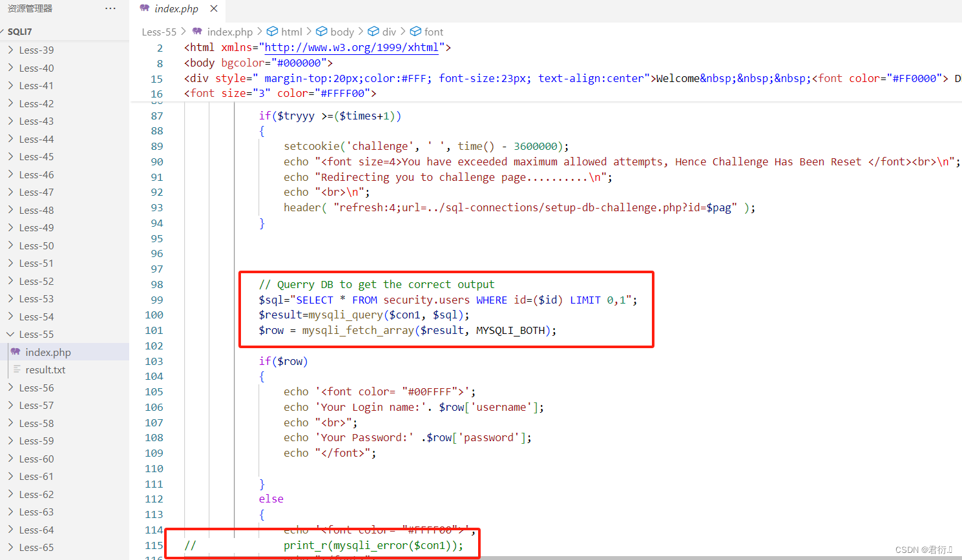The height and width of the screenshot is (560, 962).
Task: Select index.php in the breadcrumb path
Action: (230, 32)
